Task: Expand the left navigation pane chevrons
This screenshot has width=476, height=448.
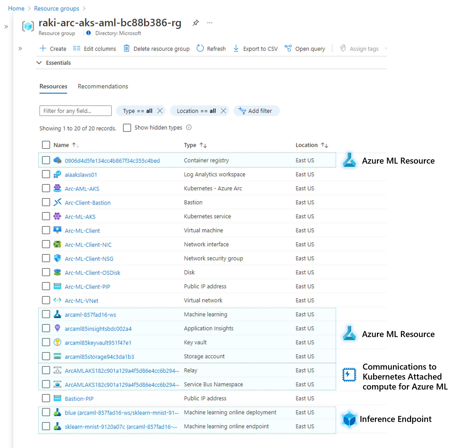Action: click(6, 27)
